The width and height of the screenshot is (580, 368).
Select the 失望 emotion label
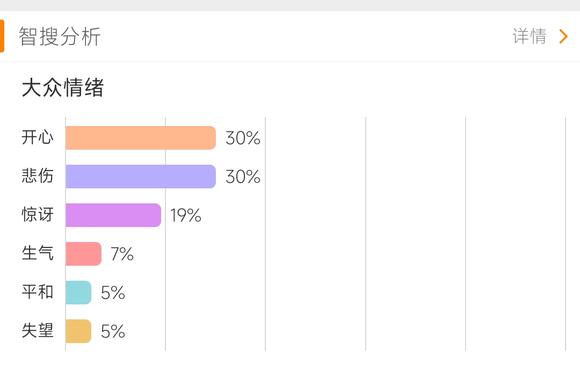tap(37, 330)
